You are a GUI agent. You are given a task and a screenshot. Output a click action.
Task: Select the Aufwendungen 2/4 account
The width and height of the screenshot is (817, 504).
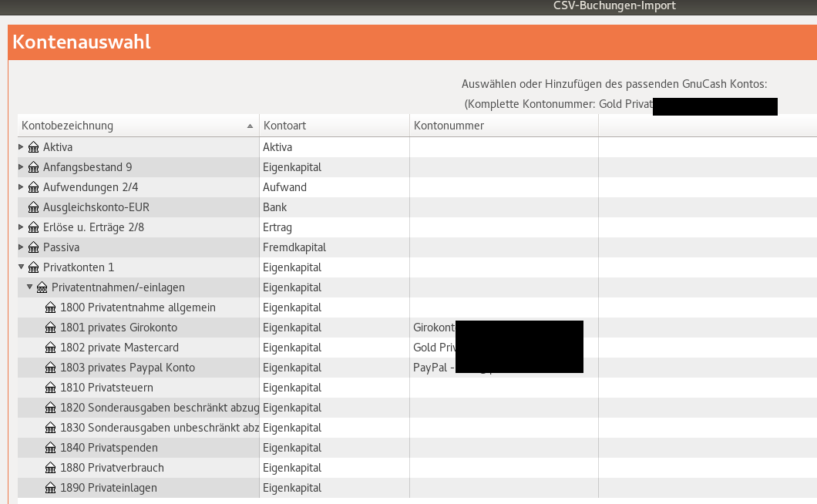click(x=417, y=187)
